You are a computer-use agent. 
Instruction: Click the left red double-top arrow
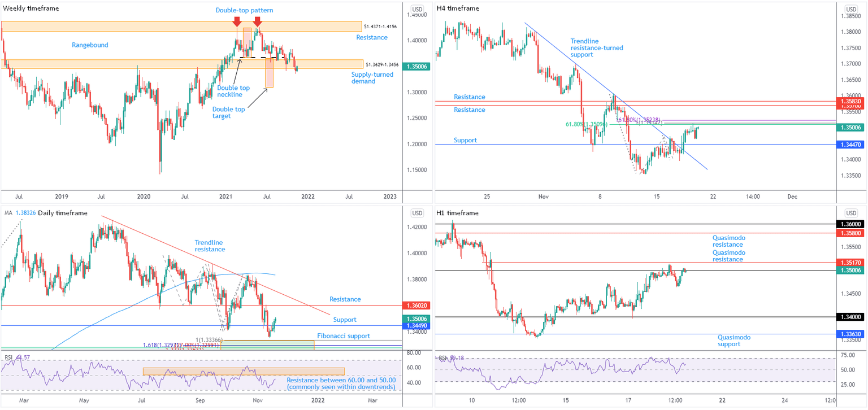pos(237,22)
